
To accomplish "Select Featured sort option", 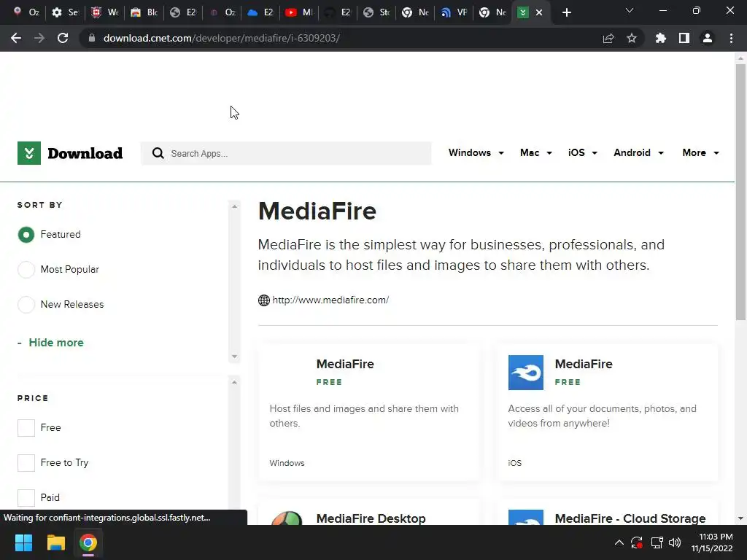I will (x=26, y=235).
